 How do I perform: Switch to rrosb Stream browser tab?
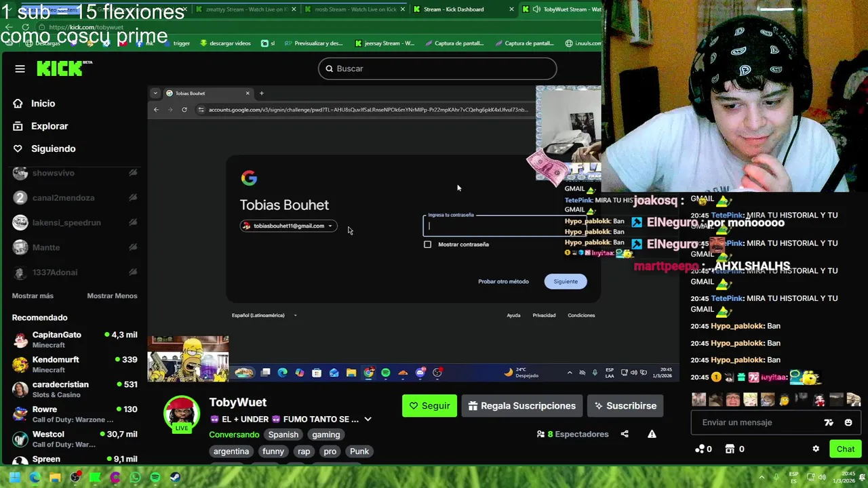355,9
